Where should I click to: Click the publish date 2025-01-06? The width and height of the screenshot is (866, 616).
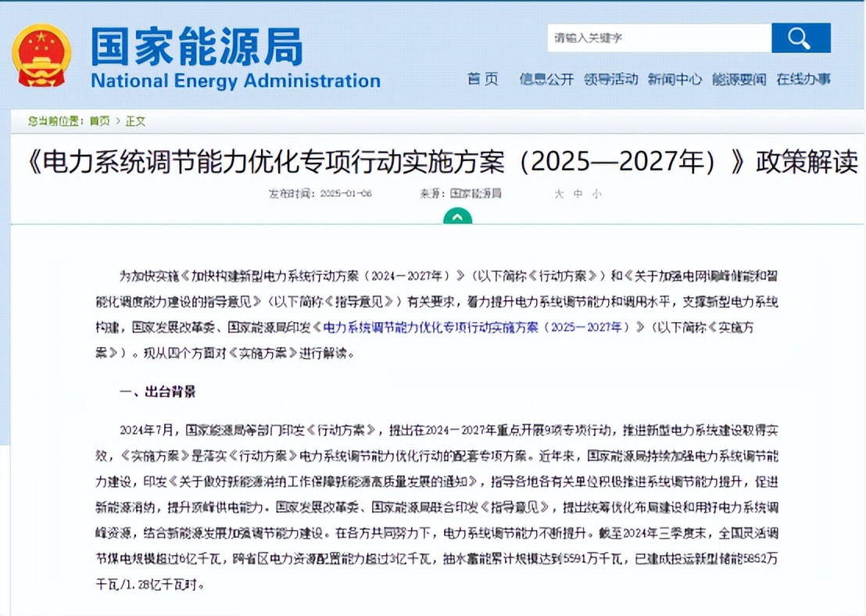(x=345, y=194)
